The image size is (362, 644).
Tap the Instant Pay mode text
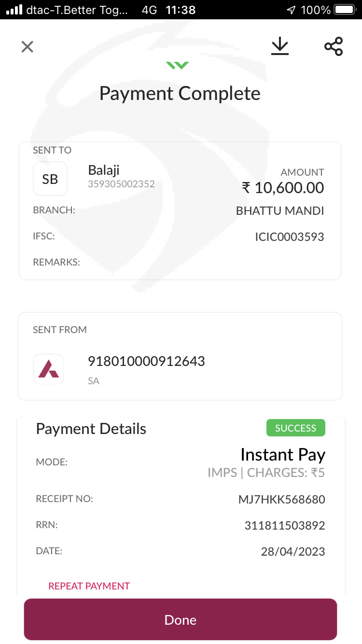[283, 455]
